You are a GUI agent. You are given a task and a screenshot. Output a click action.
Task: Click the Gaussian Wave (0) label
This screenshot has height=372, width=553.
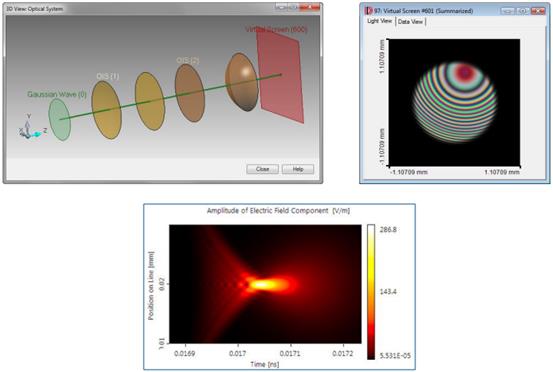57,94
